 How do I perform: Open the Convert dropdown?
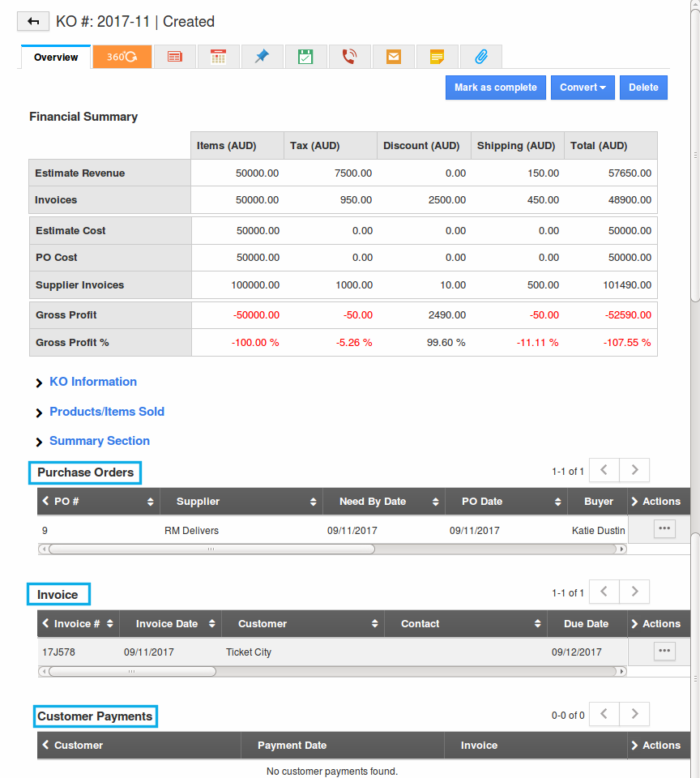pos(583,88)
